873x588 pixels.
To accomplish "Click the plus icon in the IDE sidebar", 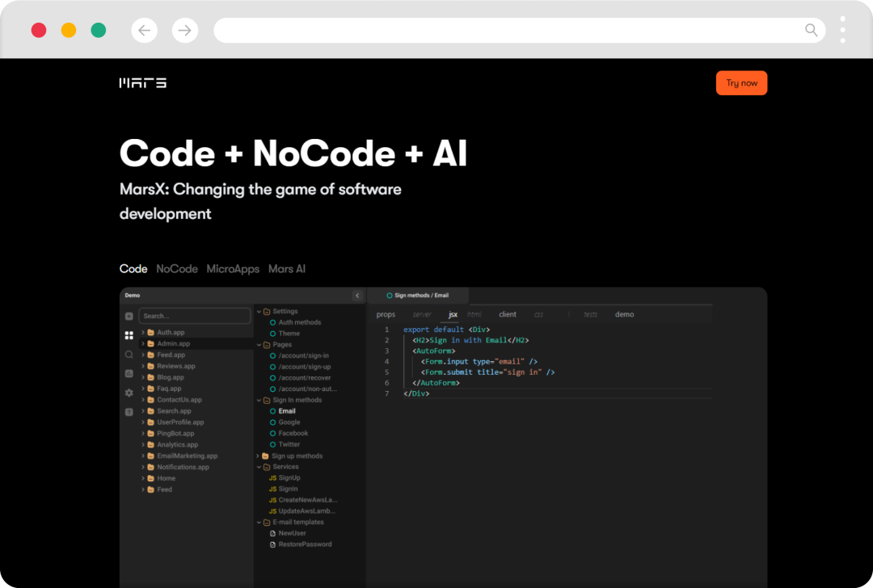I will [x=129, y=316].
